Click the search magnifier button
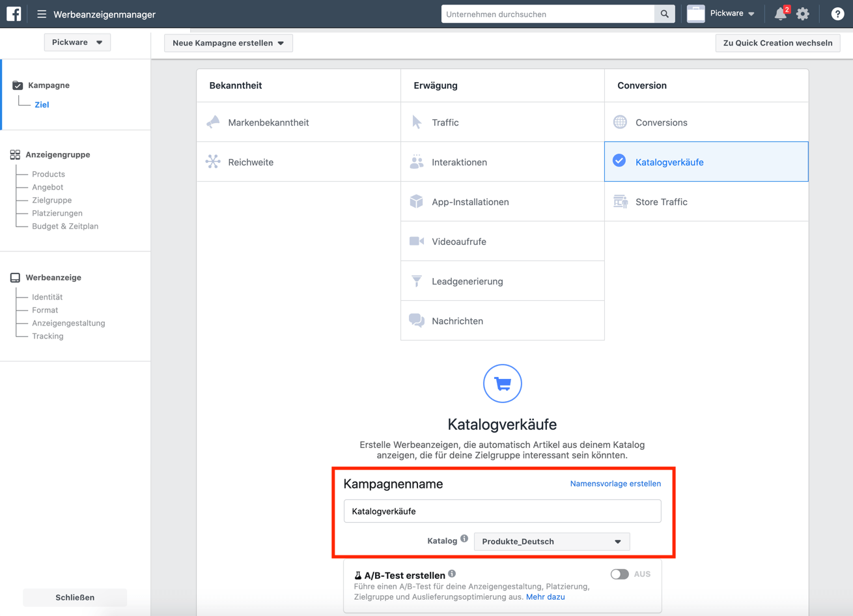Viewport: 853px width, 616px height. 664,14
